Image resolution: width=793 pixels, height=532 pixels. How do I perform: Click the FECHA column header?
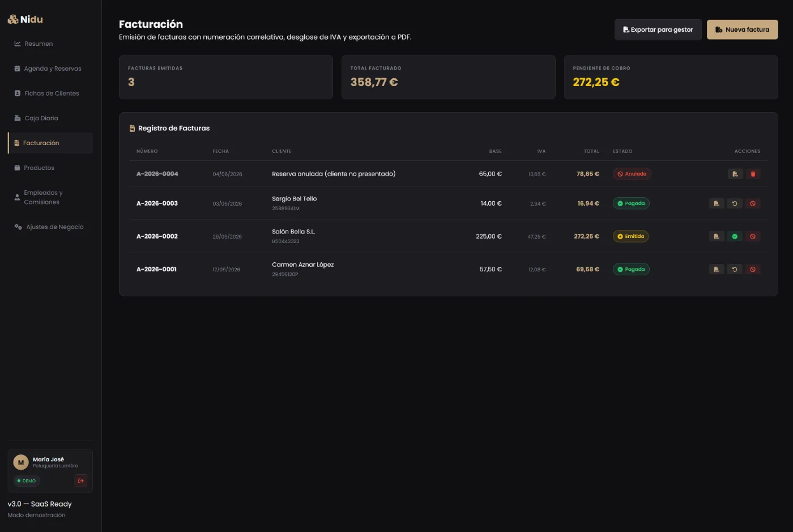point(221,151)
